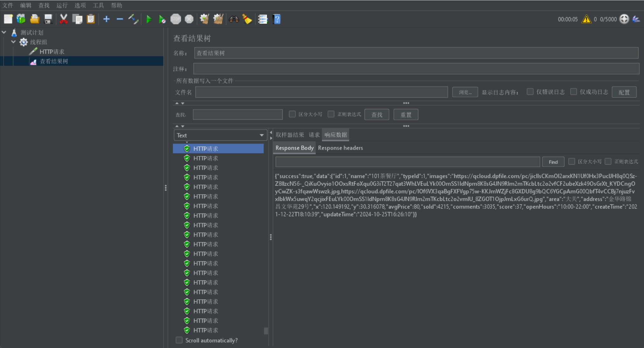
Task: Click the Add element icon (plus sign)
Action: [x=106, y=19]
